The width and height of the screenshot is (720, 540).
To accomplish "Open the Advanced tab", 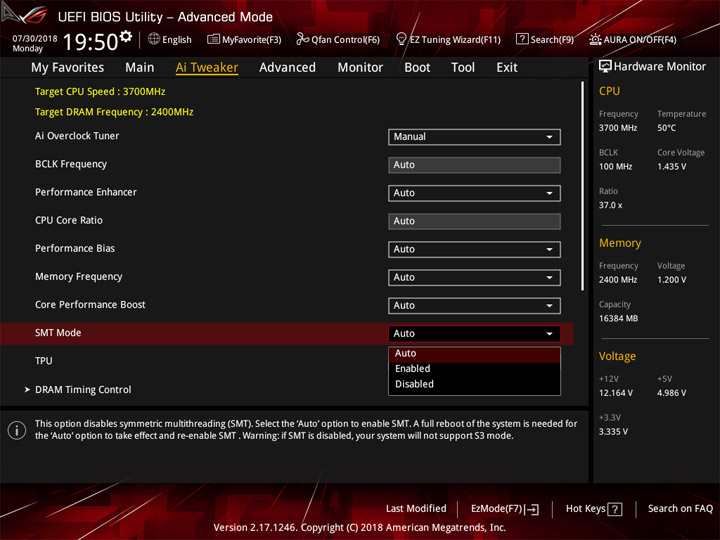I will point(287,68).
